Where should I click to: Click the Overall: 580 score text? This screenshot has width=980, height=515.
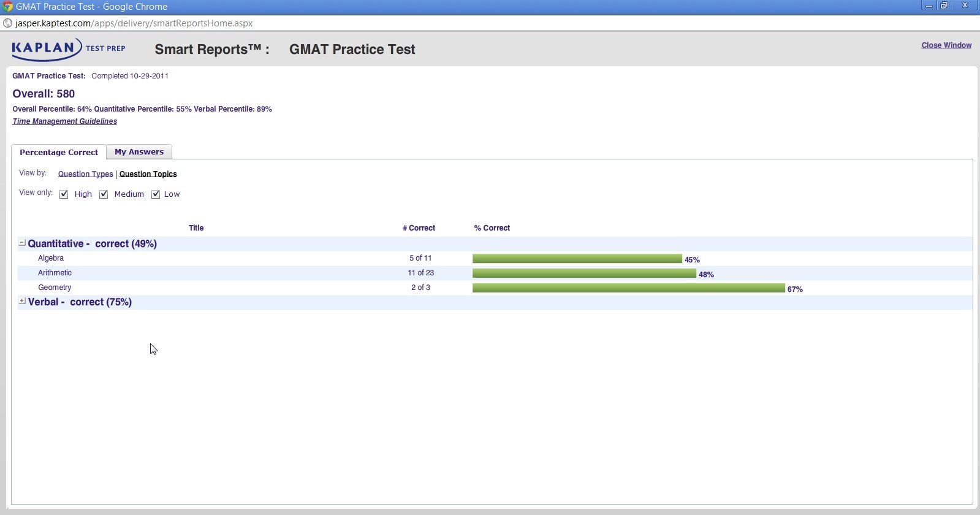[x=44, y=94]
